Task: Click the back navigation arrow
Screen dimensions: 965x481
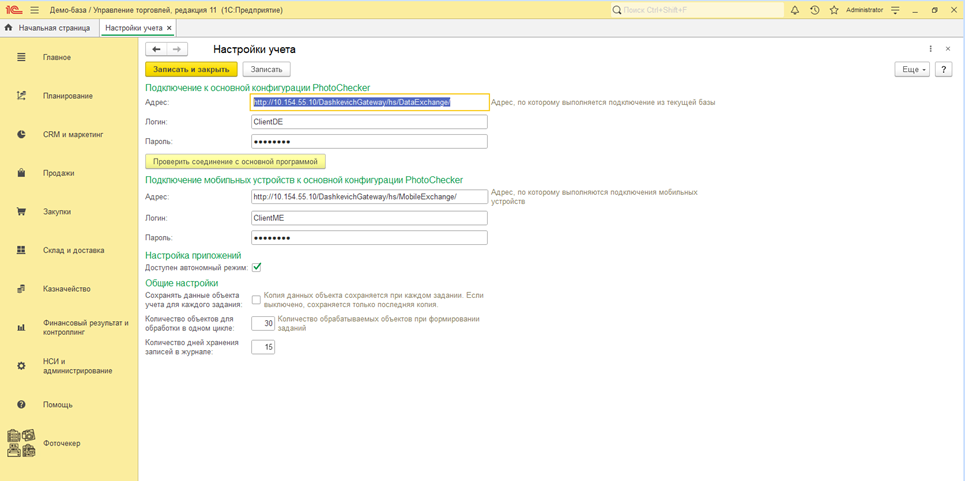Action: pos(156,49)
